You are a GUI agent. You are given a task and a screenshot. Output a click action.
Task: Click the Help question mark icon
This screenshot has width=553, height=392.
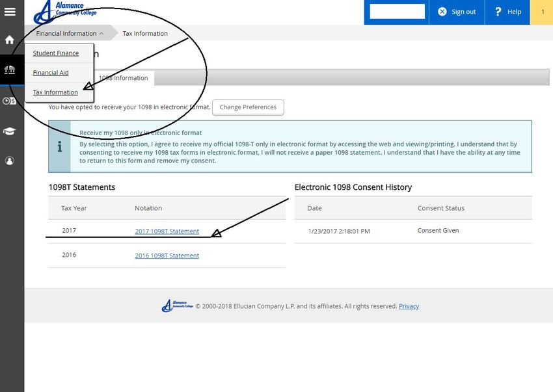click(x=498, y=12)
